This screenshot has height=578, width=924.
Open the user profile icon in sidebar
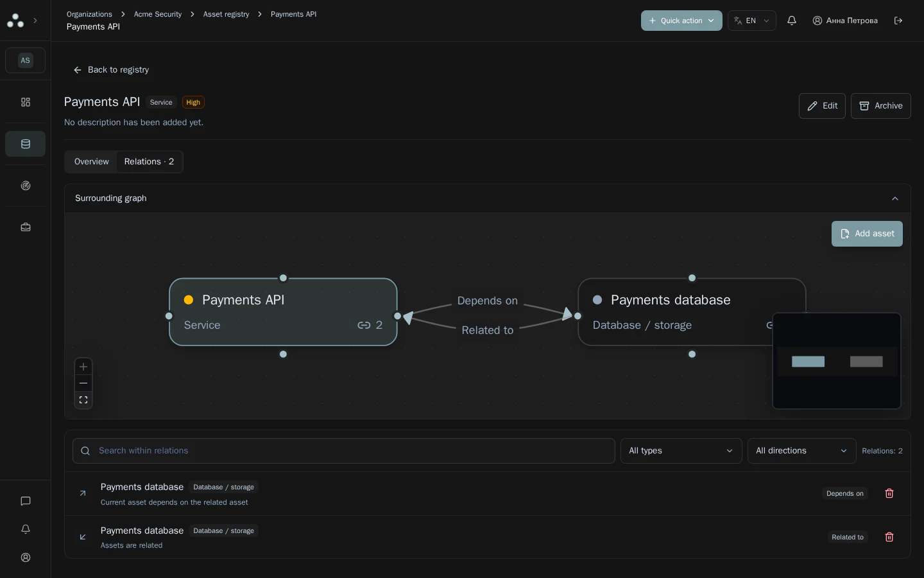click(x=26, y=557)
